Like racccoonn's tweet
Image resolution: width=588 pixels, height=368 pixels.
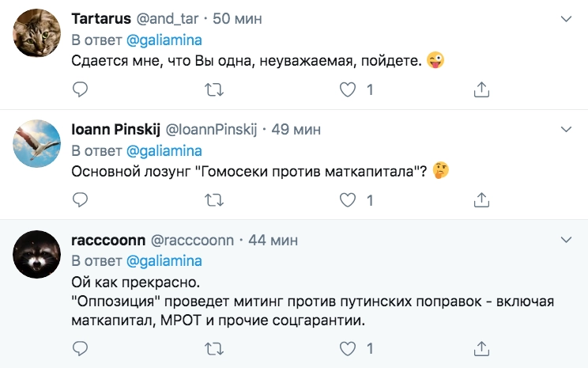347,348
